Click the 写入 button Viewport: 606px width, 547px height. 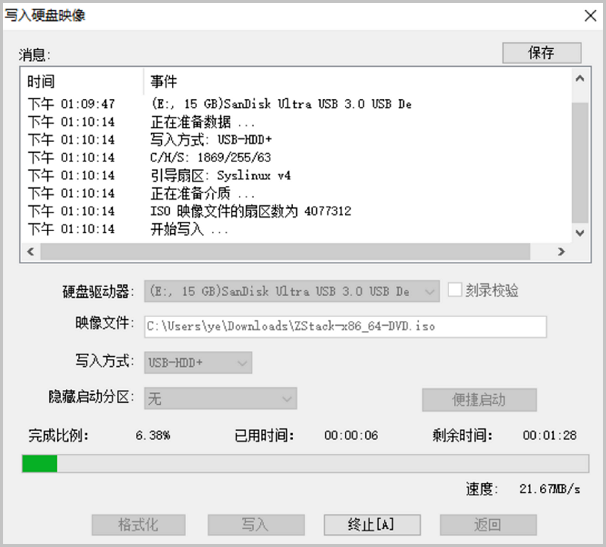[x=255, y=525]
